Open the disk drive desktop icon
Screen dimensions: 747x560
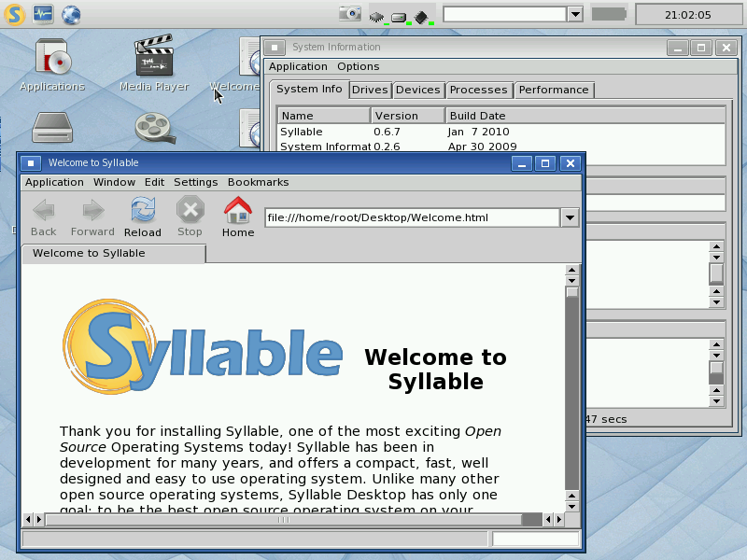pyautogui.click(x=52, y=127)
